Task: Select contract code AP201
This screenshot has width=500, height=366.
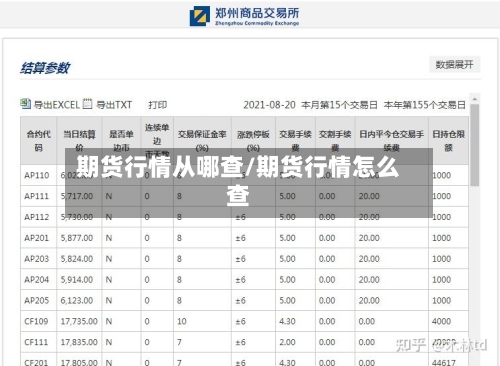Action: coord(37,238)
